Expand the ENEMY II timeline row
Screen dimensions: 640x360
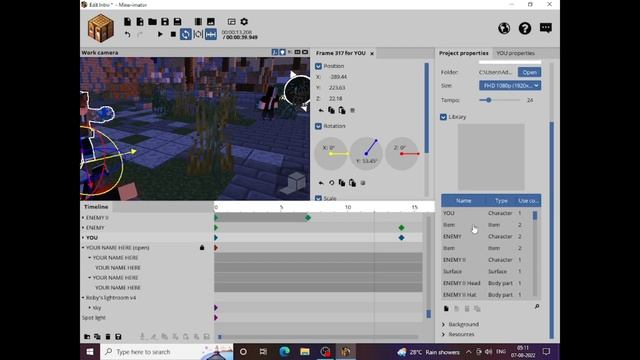tap(83, 218)
